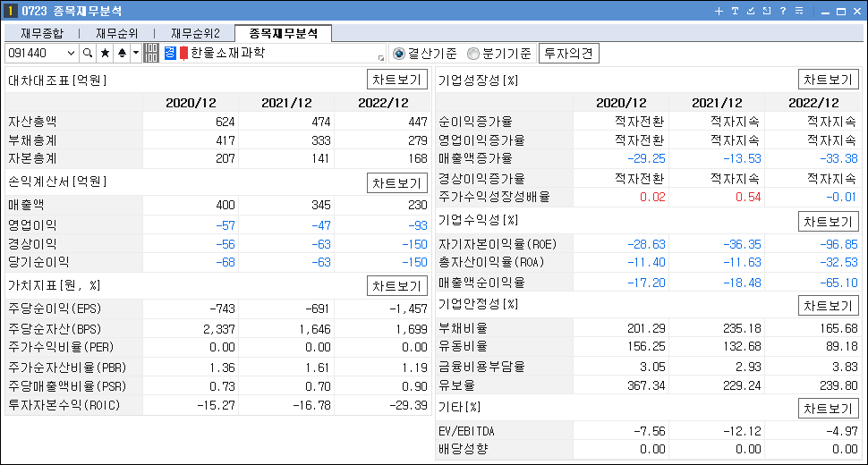The width and height of the screenshot is (868, 465).
Task: Open 차트보기 for 기업성장성
Action: point(828,80)
